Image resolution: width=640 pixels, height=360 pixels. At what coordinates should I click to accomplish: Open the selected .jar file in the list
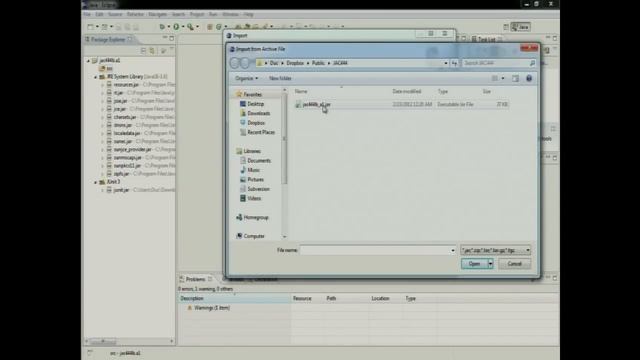click(316, 104)
